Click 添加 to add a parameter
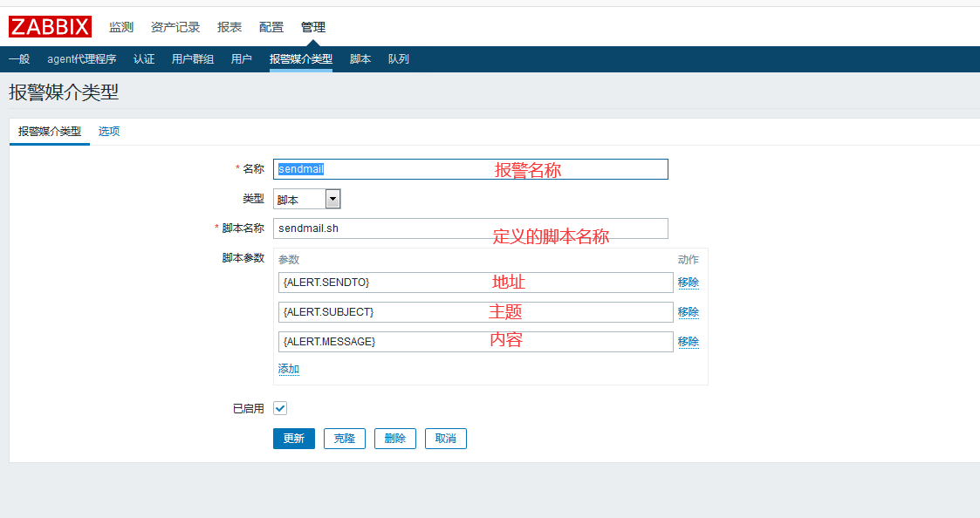Viewport: 980px width, 518px height. click(x=289, y=370)
